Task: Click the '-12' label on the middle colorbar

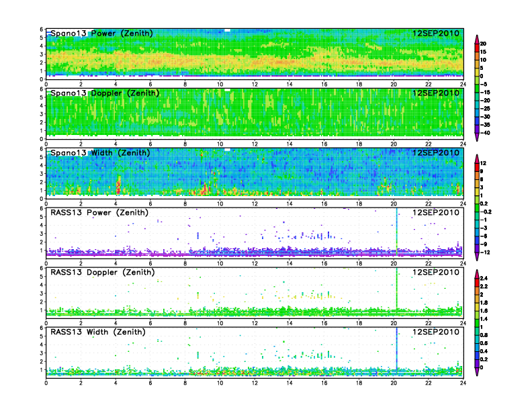Action: (x=485, y=253)
